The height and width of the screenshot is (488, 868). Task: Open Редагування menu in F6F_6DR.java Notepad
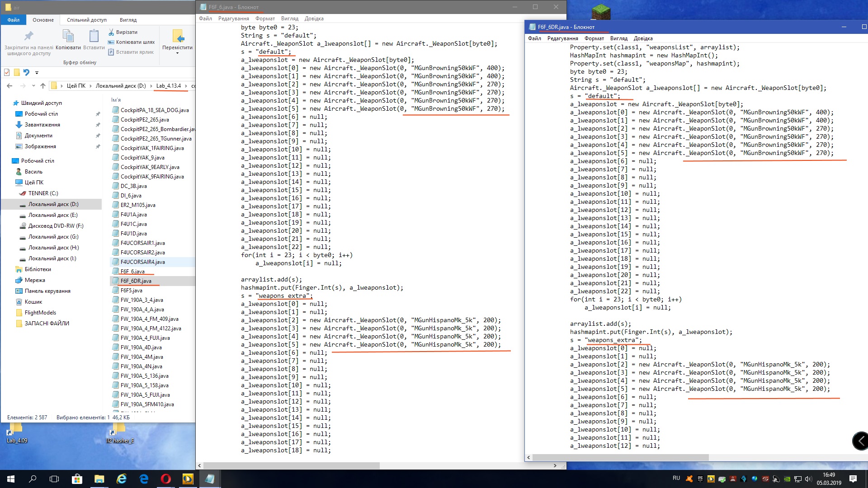(x=562, y=38)
